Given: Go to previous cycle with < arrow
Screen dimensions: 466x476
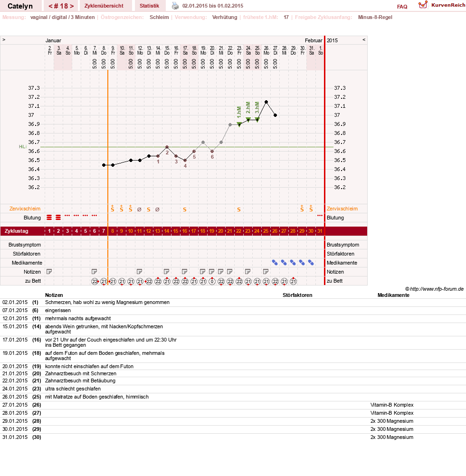Looking at the screenshot, I should pyautogui.click(x=51, y=6).
